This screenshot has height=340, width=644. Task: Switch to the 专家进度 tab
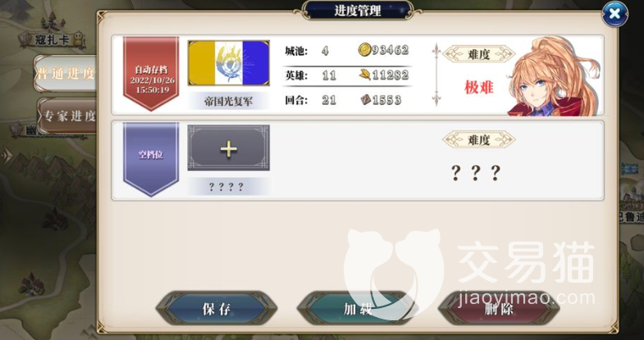tap(68, 116)
